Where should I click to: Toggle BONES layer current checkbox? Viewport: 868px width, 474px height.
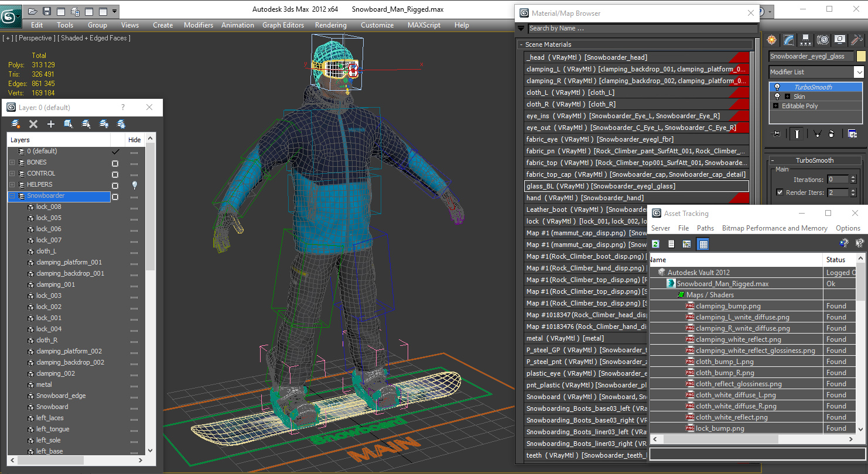[115, 163]
